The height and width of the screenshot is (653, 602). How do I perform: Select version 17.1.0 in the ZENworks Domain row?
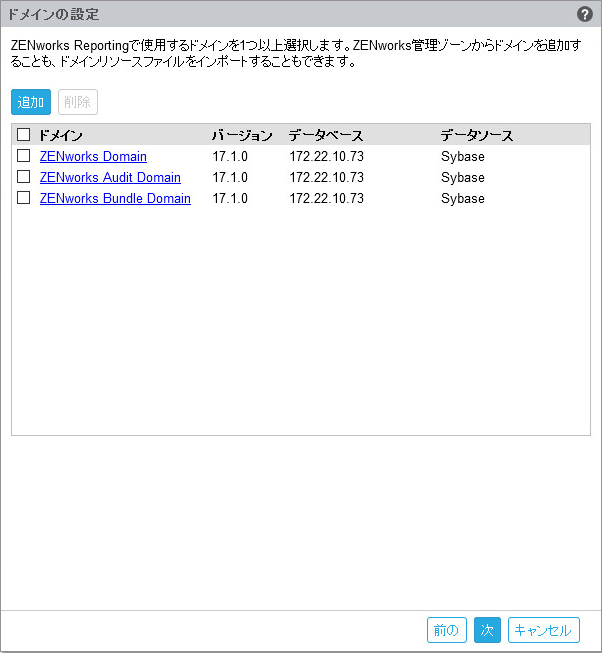click(x=230, y=157)
